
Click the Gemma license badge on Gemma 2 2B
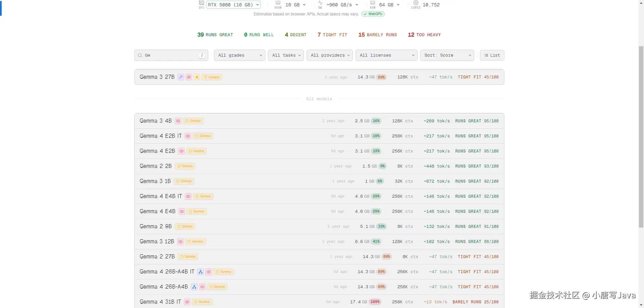coord(185,166)
